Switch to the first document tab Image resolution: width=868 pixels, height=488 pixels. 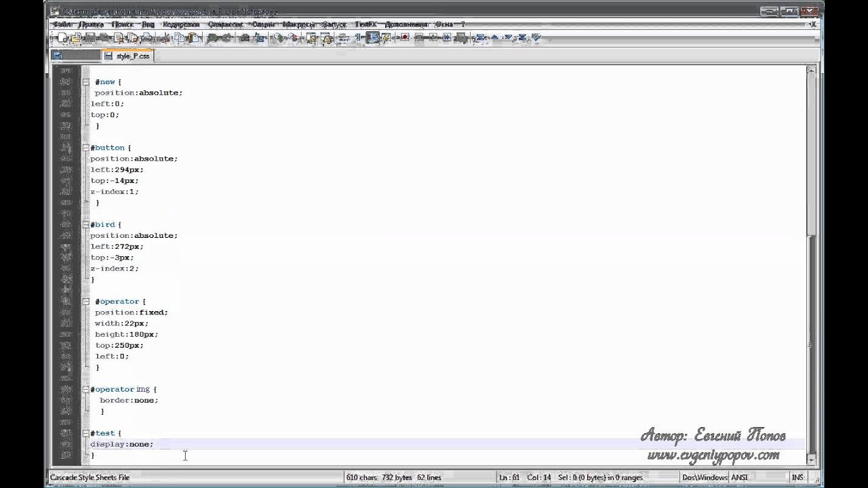coord(76,56)
